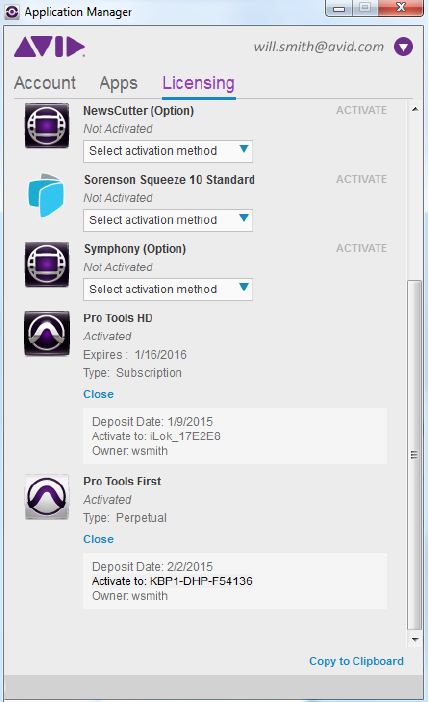Image resolution: width=429 pixels, height=702 pixels.
Task: Click the Pro Tools First icon
Action: [47, 497]
